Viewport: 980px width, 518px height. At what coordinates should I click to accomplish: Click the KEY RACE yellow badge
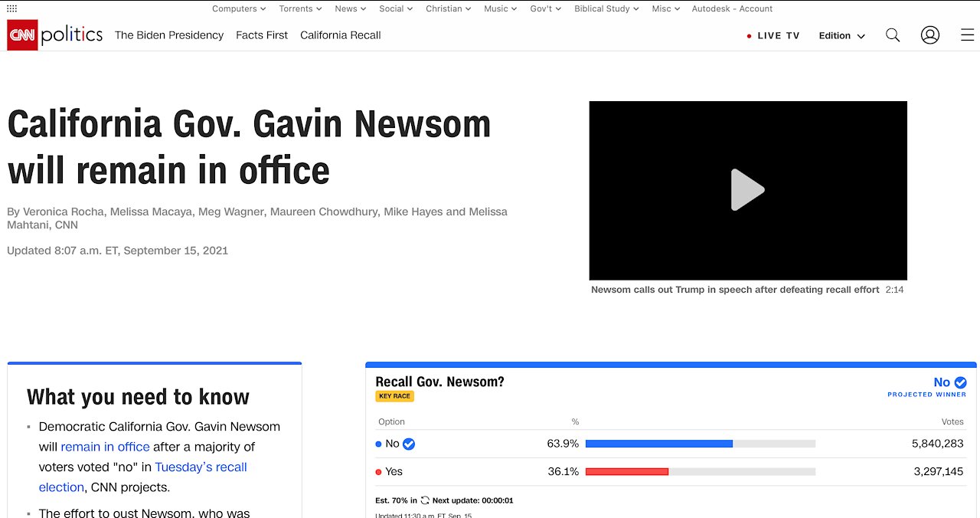pyautogui.click(x=394, y=396)
